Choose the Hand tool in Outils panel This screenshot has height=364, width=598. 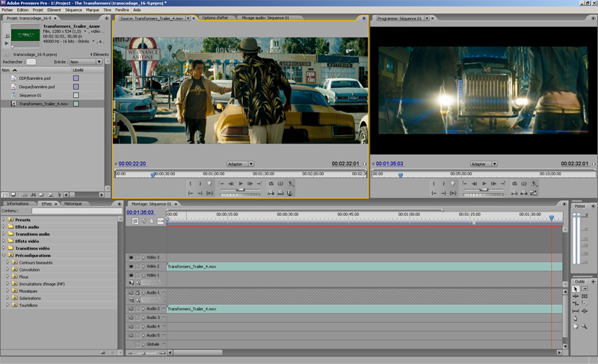click(x=576, y=326)
